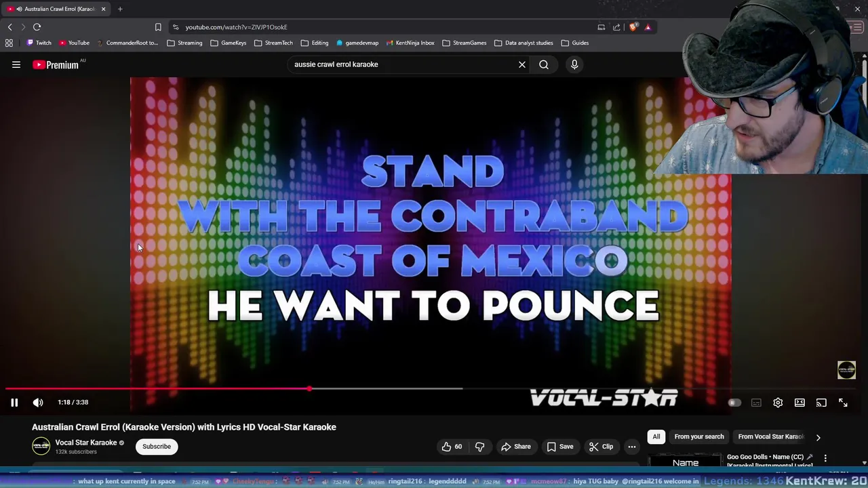Open the video settings gear
This screenshot has height=488, width=868.
pos(778,403)
